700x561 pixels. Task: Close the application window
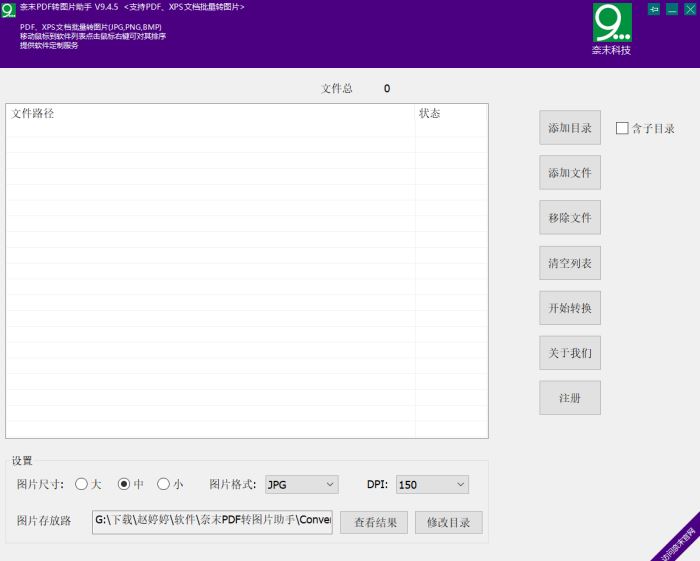tap(690, 9)
